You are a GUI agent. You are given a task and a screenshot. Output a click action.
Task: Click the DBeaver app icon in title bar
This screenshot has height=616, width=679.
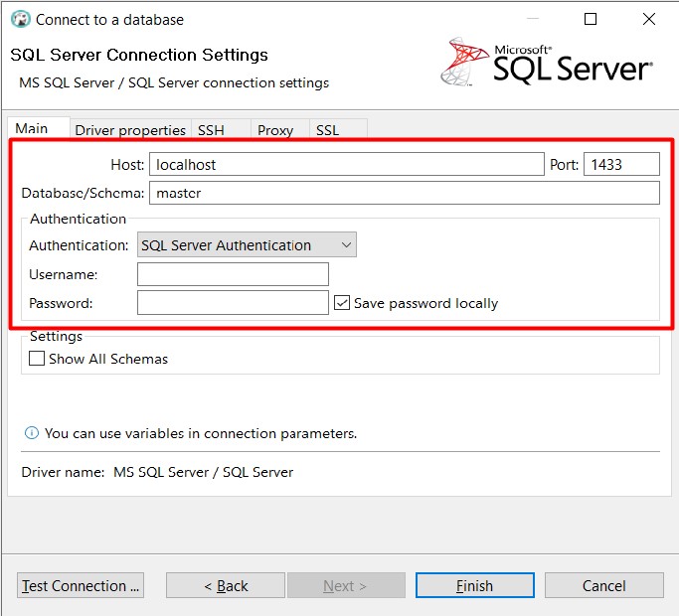(19, 19)
